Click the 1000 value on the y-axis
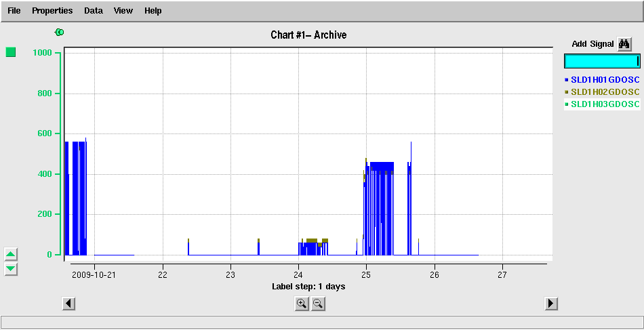This screenshot has height=330, width=644. [41, 53]
